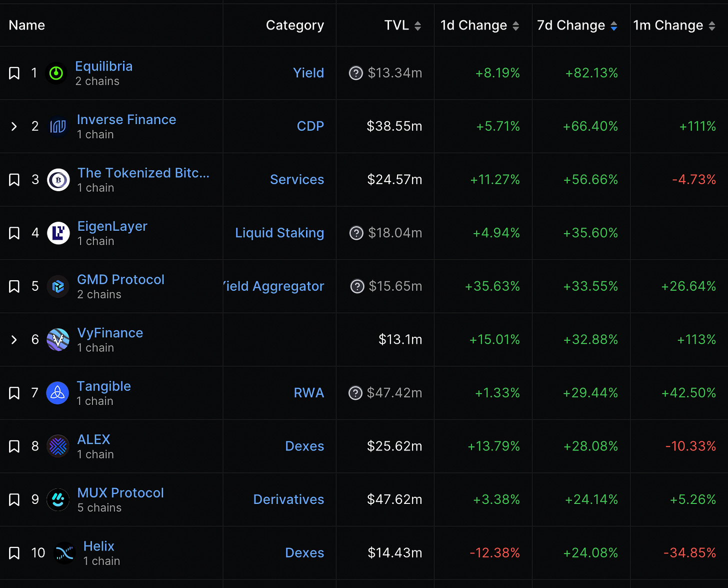The image size is (728, 588).
Task: Open the ALEX protocol link
Action: tap(93, 439)
